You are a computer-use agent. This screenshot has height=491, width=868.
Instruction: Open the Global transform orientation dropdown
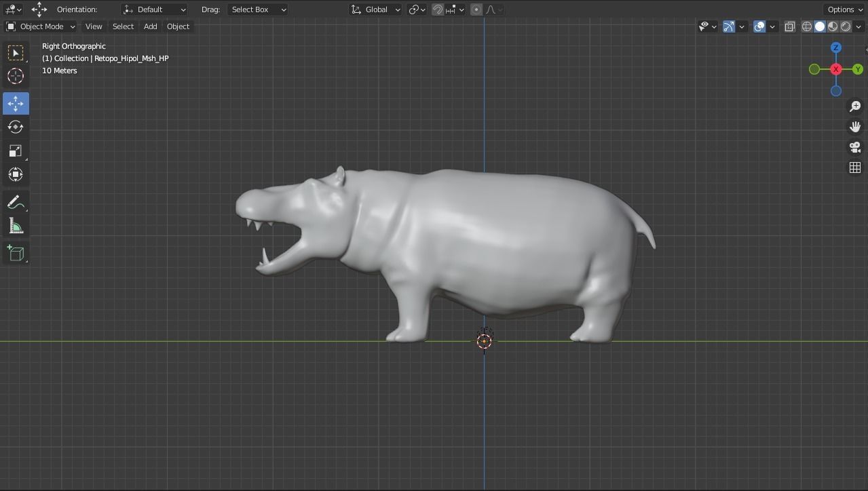click(375, 9)
